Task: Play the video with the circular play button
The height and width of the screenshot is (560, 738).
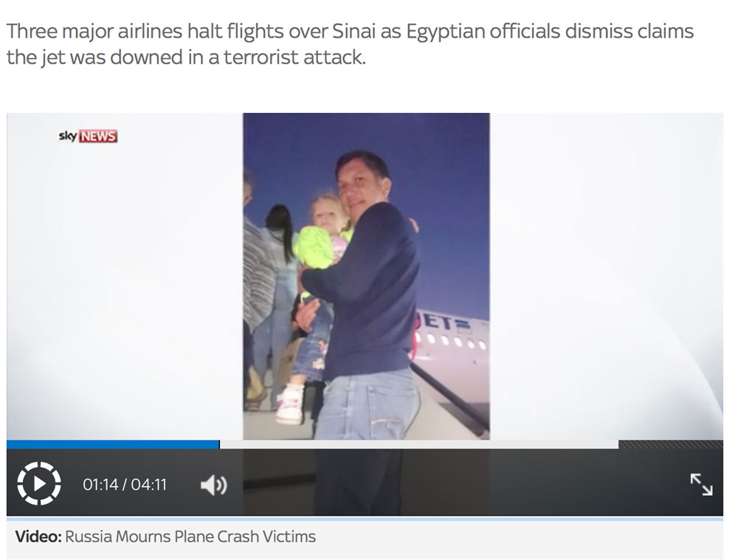Action: (39, 483)
